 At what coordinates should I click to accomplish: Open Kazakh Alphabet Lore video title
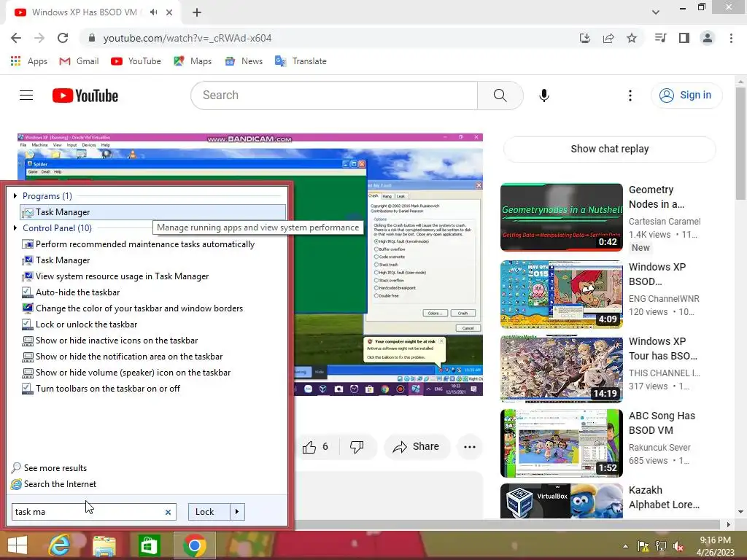click(664, 497)
